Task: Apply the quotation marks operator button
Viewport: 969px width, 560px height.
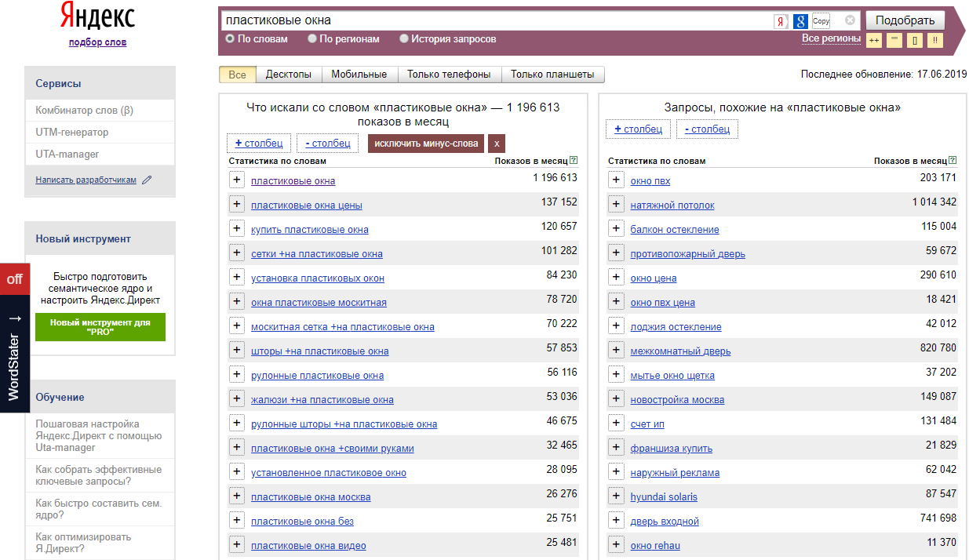Action: [894, 40]
